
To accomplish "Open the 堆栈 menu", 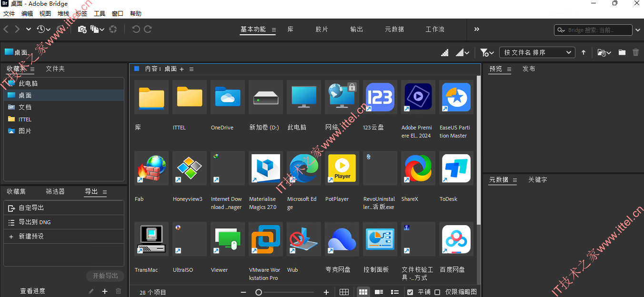I will [x=63, y=14].
